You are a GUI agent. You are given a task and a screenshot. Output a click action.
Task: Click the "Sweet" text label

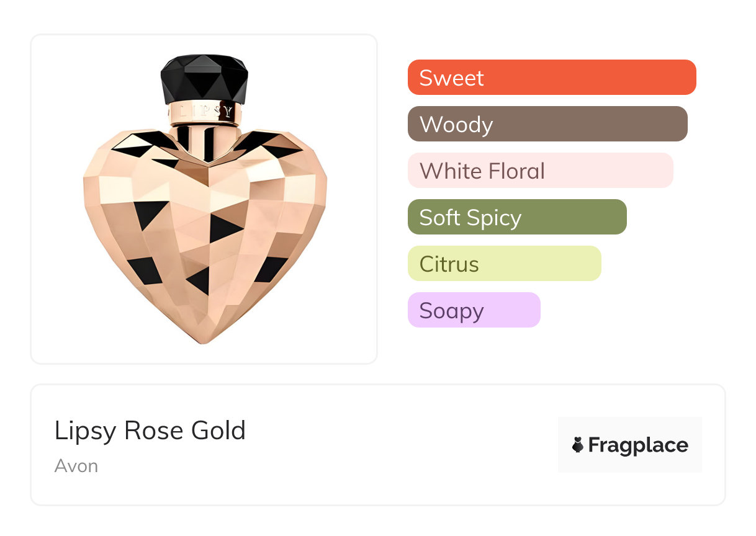pos(451,78)
